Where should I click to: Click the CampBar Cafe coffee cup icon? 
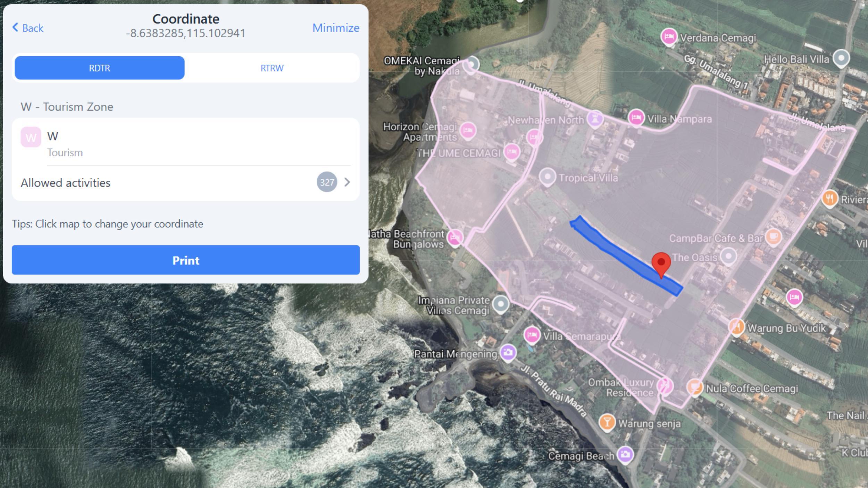click(773, 237)
